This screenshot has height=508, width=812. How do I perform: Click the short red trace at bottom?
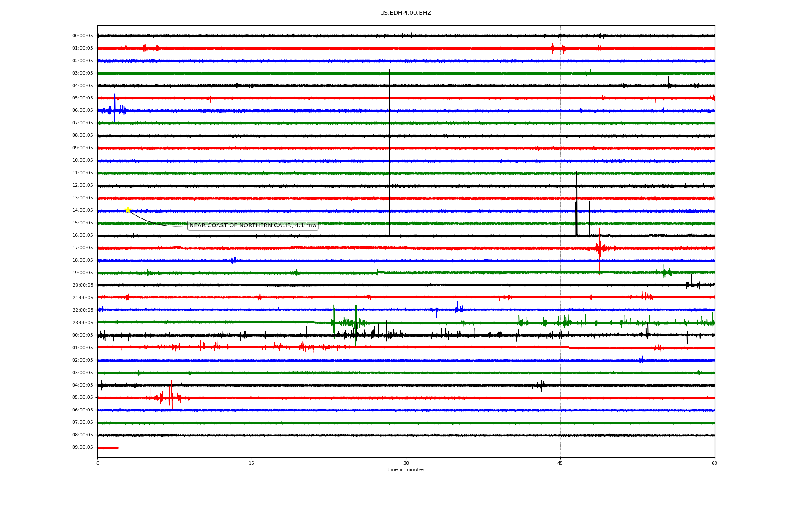108,448
